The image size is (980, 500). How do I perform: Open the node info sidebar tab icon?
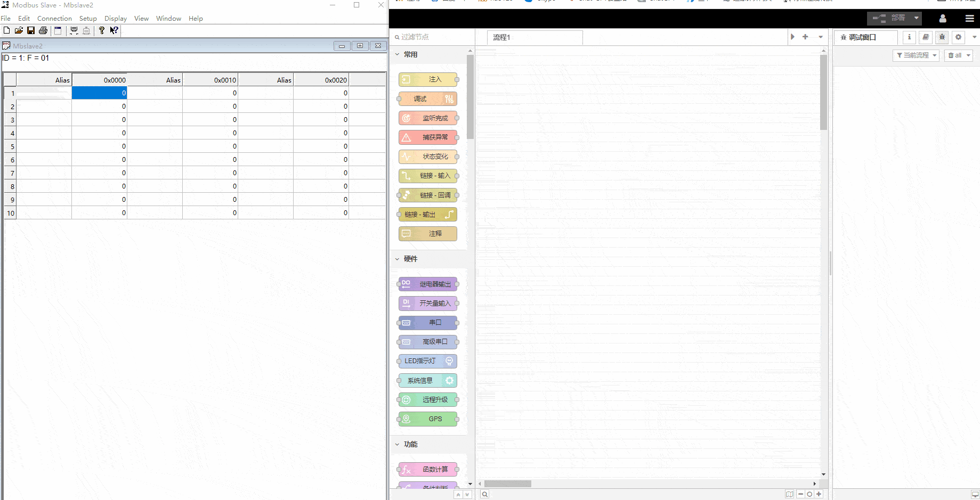[x=909, y=37]
